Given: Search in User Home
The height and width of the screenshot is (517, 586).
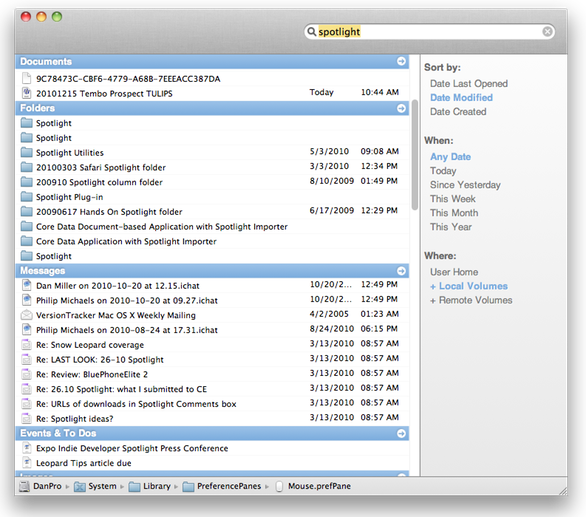Looking at the screenshot, I should point(454,272).
